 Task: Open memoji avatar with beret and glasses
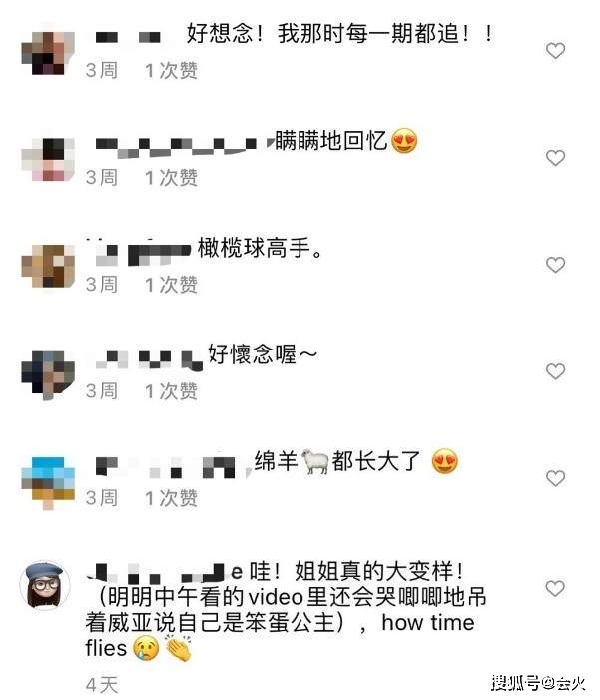coord(45,586)
